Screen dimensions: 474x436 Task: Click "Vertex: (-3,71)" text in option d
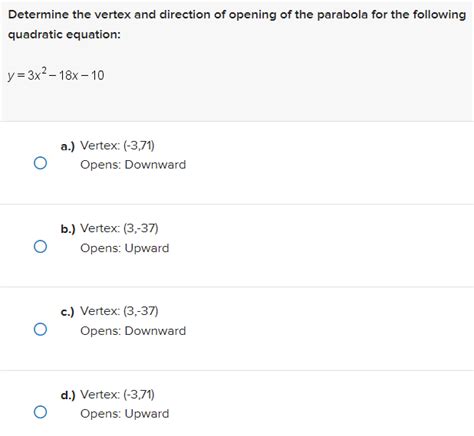tap(117, 395)
